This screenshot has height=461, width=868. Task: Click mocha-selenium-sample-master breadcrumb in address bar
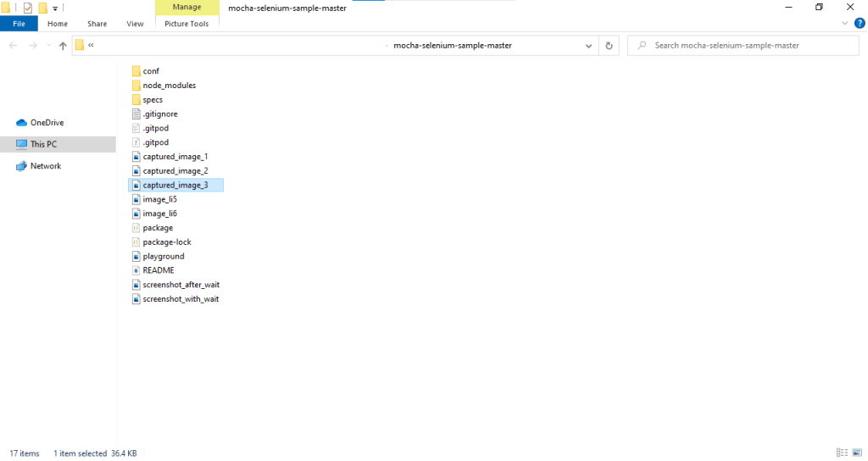[453, 46]
